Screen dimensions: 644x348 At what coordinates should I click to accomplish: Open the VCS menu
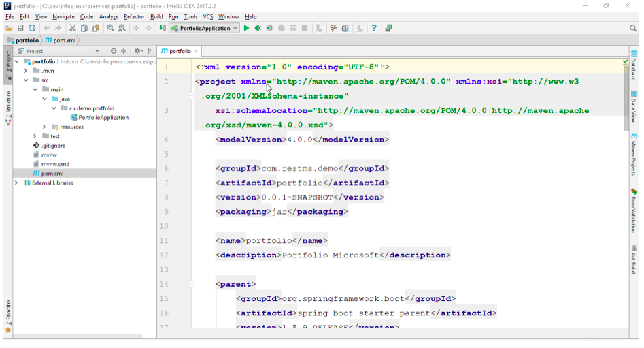point(207,16)
